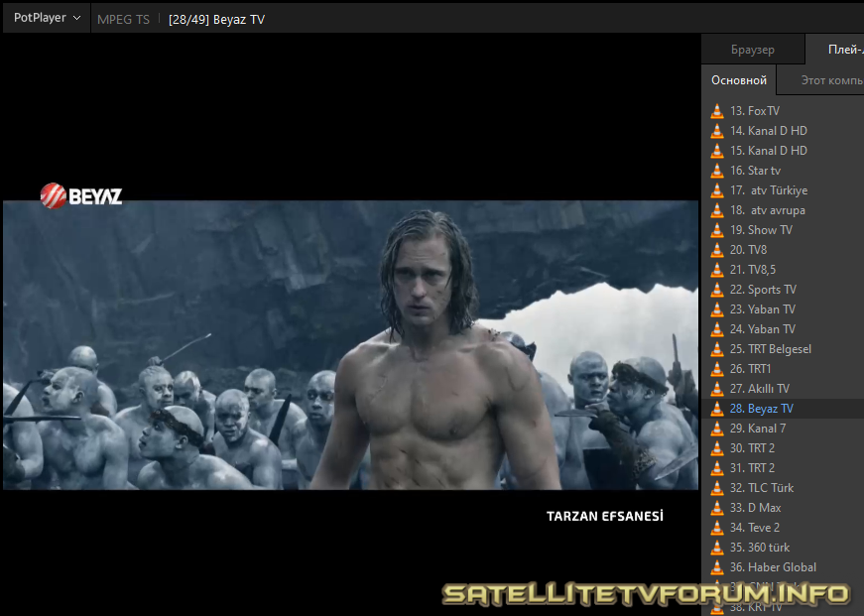Play channel 19. Show TV
Image resolution: width=864 pixels, height=616 pixels.
(783, 230)
